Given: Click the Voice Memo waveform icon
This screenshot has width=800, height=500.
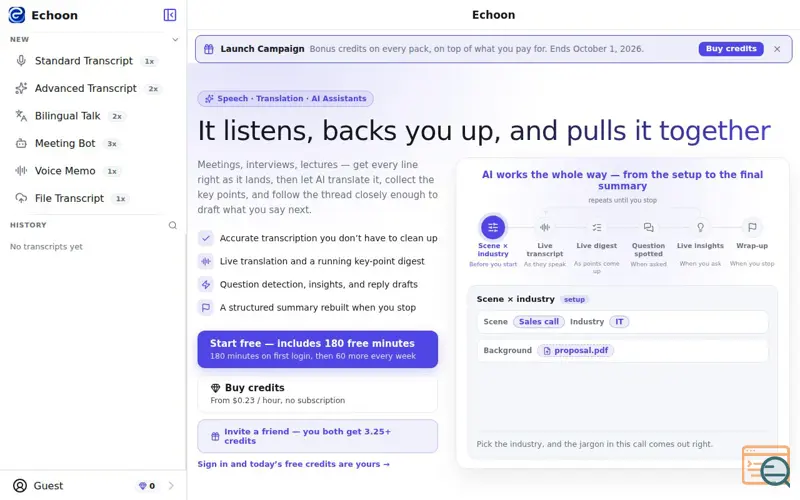Looking at the screenshot, I should [x=21, y=171].
